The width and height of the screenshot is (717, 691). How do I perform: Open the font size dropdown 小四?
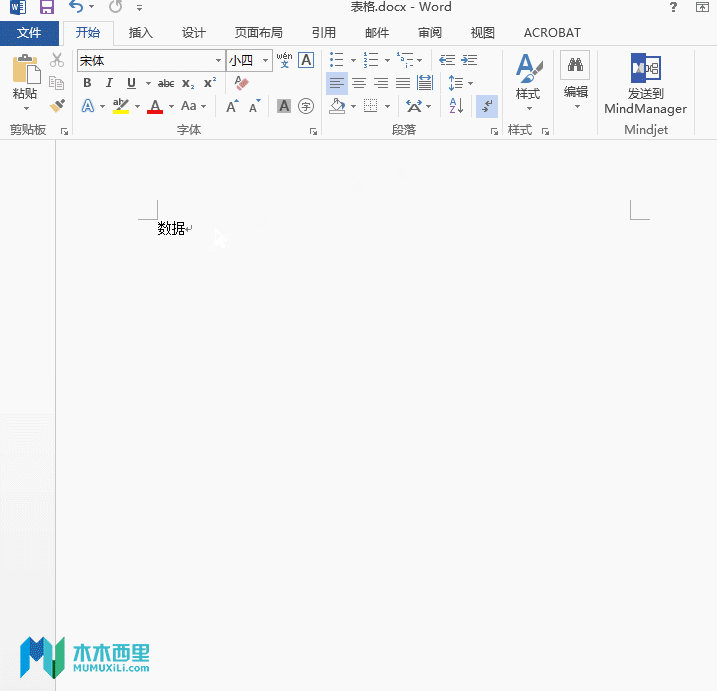[265, 60]
